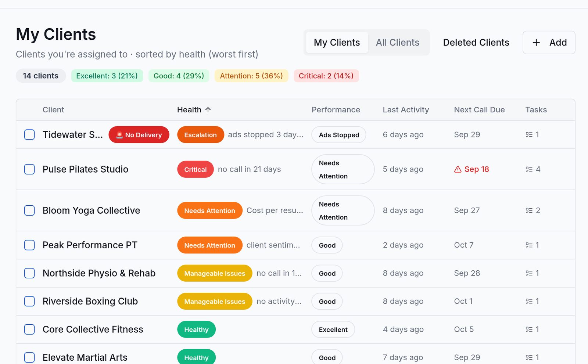Filter by Attention: 5 (36%) chip
Screen dimensions: 588x364
[251, 76]
